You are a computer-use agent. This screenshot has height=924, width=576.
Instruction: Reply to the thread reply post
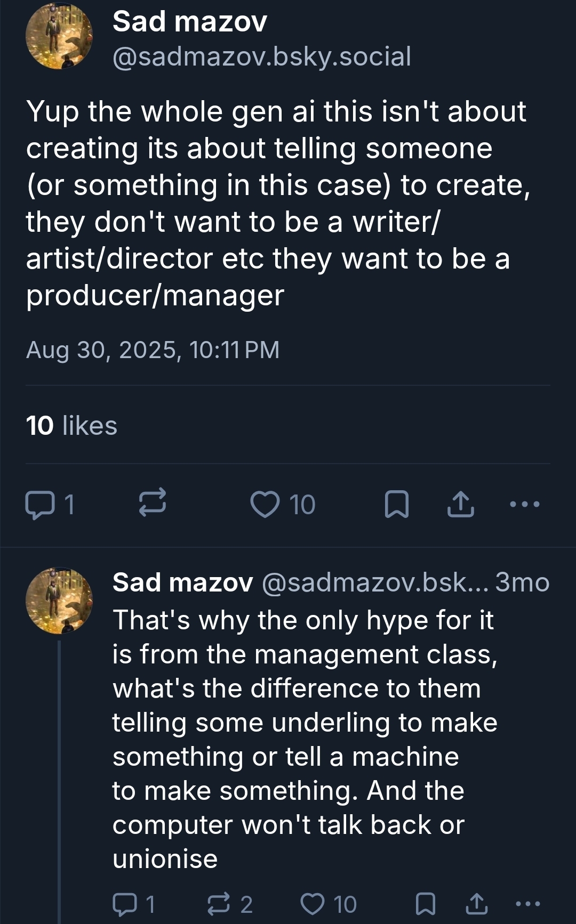pos(125,904)
